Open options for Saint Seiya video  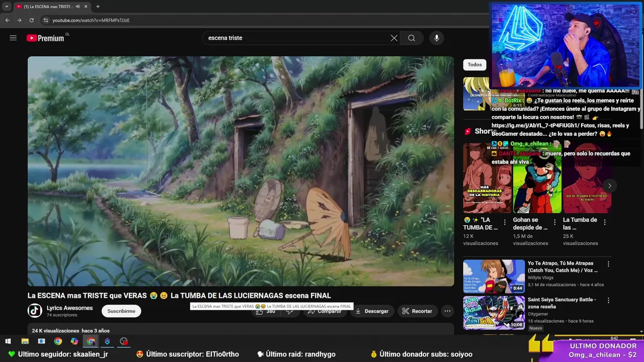click(x=608, y=300)
